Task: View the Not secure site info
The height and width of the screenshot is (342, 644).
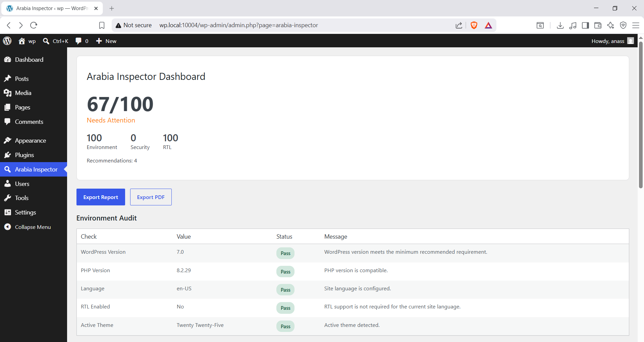Action: [x=133, y=25]
